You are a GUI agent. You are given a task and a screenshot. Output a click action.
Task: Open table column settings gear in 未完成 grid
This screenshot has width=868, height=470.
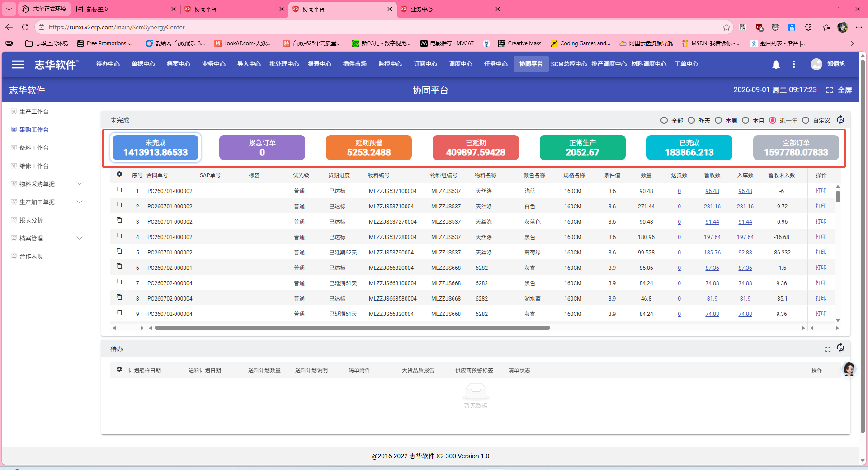tap(119, 174)
